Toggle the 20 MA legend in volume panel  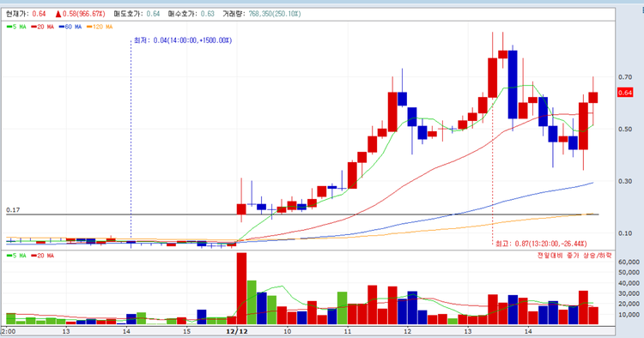tap(43, 256)
